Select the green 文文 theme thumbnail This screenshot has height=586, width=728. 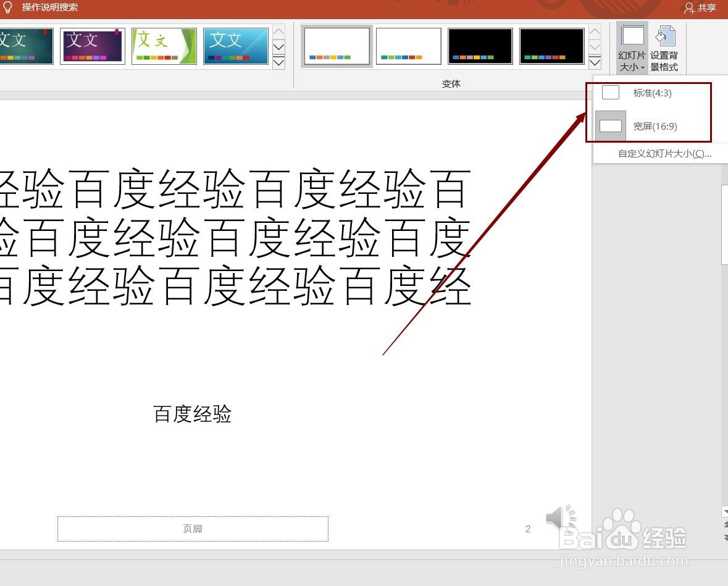click(164, 45)
